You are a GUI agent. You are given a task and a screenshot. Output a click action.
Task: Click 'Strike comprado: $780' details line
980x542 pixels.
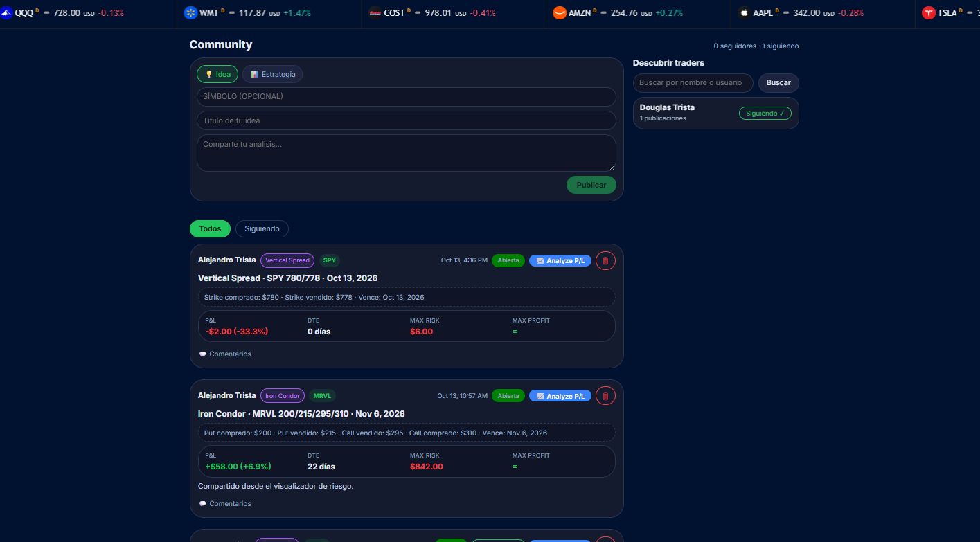pyautogui.click(x=407, y=297)
